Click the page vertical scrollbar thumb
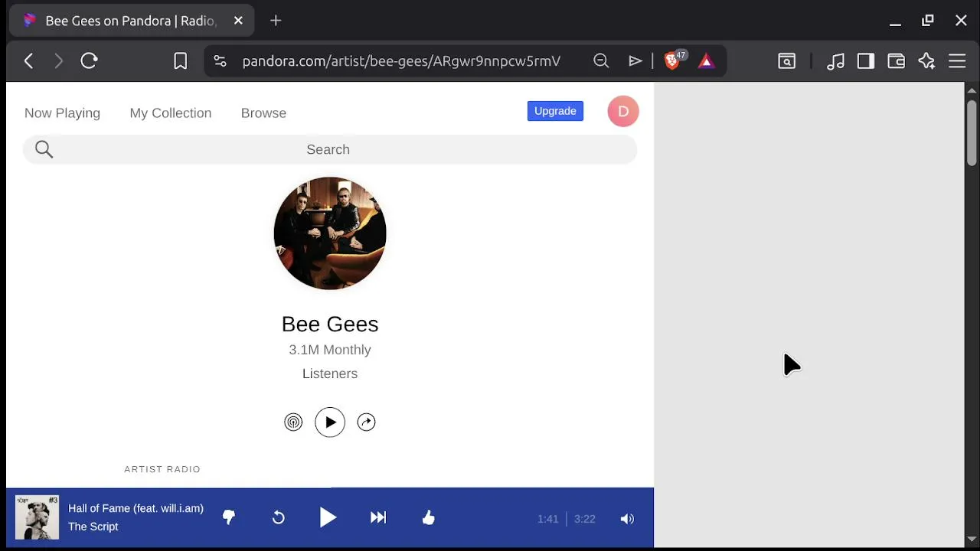The height and width of the screenshot is (551, 980). [x=972, y=132]
